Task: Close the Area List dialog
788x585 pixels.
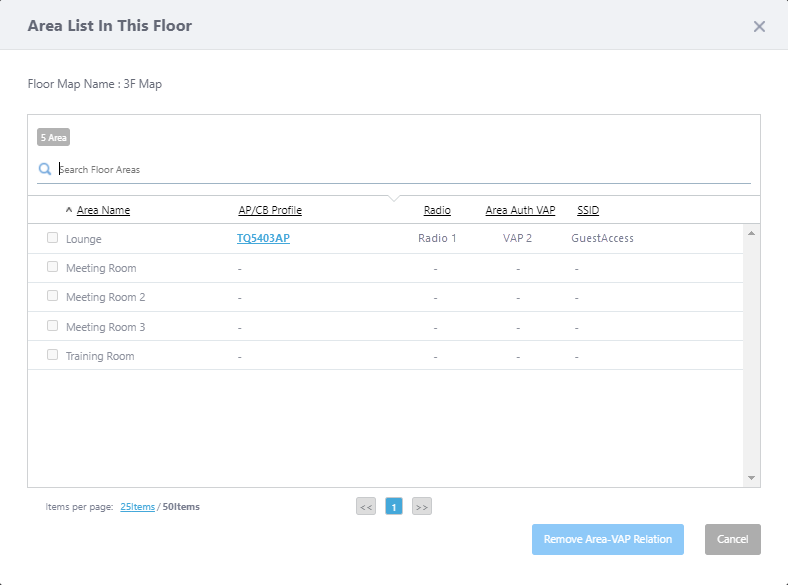Action: pos(759,26)
